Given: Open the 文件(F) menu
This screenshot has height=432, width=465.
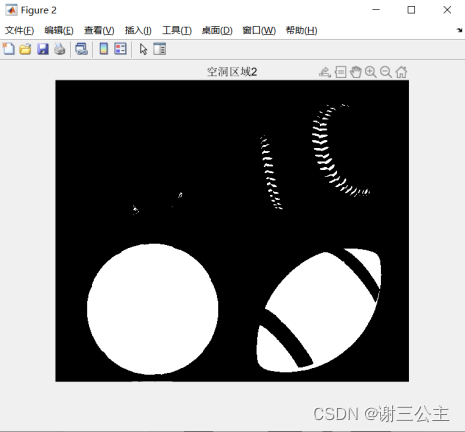Looking at the screenshot, I should [19, 31].
